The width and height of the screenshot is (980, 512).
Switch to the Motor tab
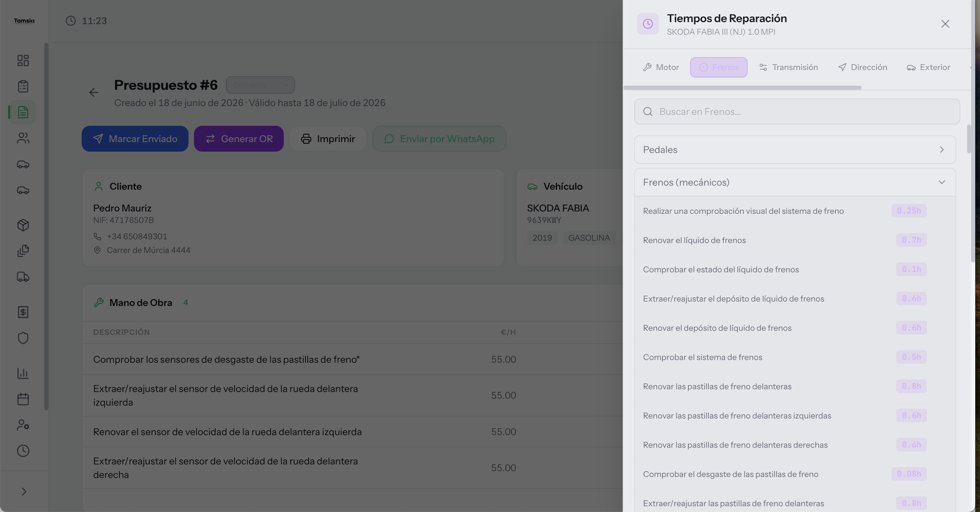(x=661, y=67)
